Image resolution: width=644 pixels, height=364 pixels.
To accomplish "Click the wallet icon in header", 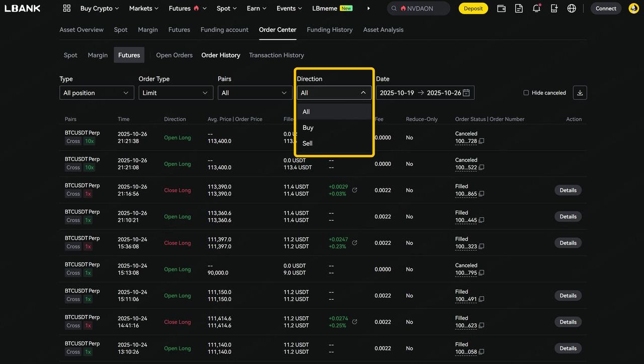I will click(501, 9).
